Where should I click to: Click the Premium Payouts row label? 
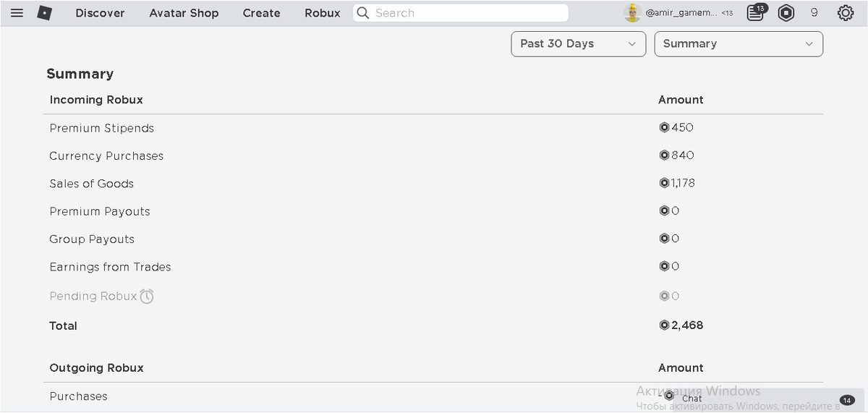click(x=100, y=211)
